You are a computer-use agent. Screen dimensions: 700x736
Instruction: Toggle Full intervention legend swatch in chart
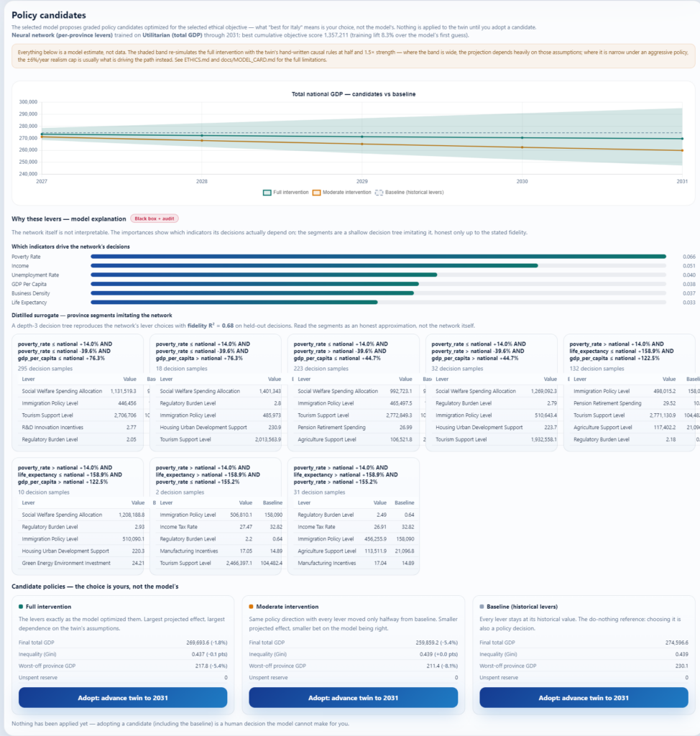click(x=267, y=193)
